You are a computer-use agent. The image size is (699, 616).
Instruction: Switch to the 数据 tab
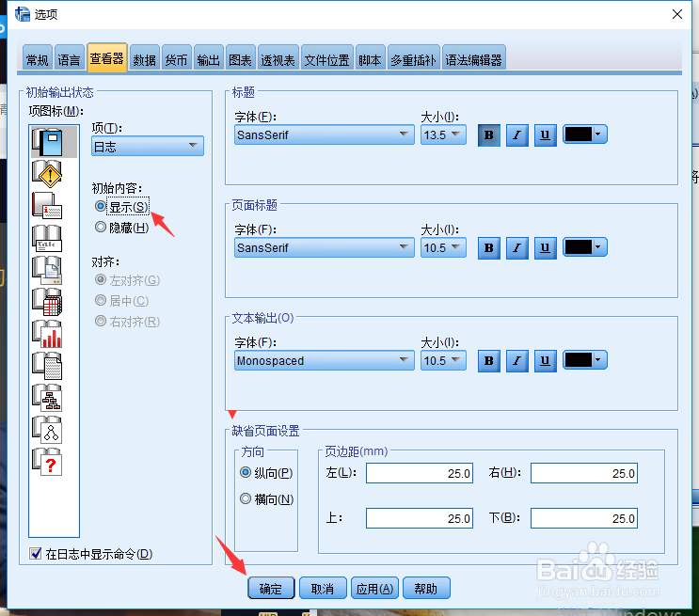pos(145,59)
